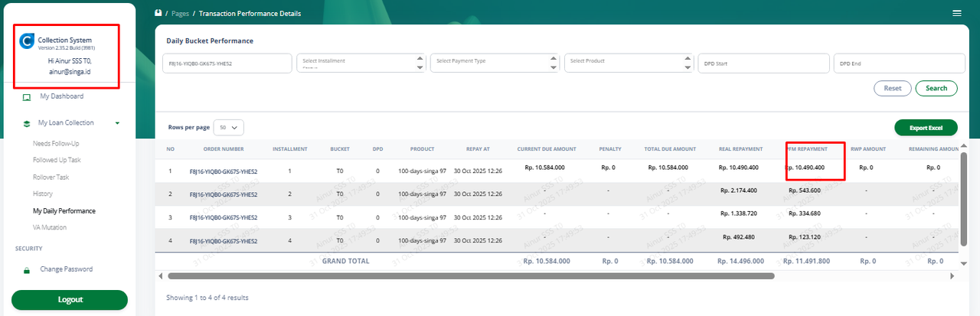Open order number link in row 2
Image resolution: width=980 pixels, height=316 pixels.
pyautogui.click(x=224, y=194)
